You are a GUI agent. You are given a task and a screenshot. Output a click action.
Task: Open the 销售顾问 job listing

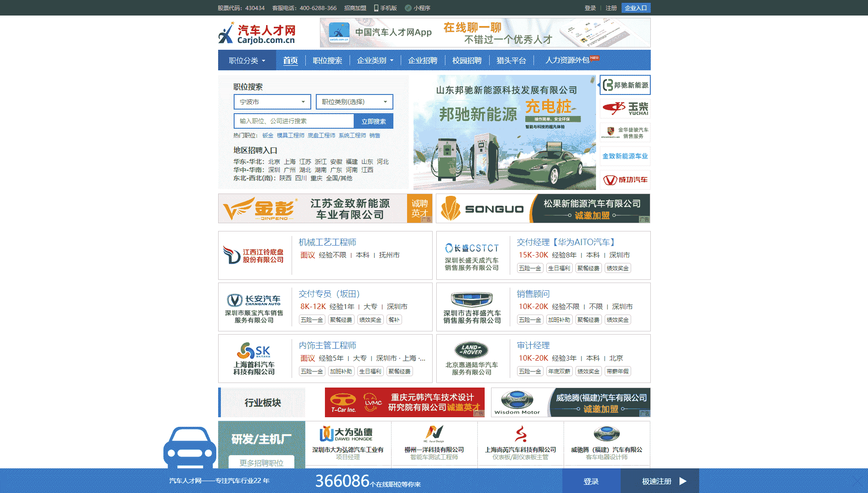coord(533,294)
